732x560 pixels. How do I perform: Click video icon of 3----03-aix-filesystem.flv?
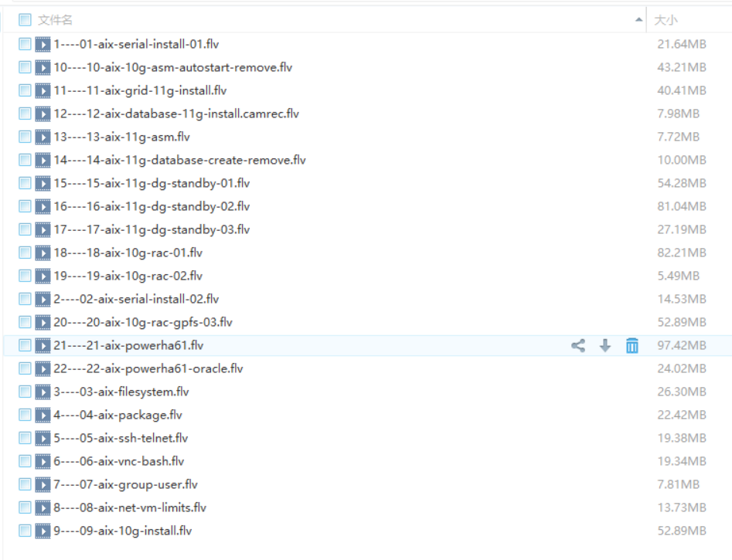pyautogui.click(x=43, y=392)
